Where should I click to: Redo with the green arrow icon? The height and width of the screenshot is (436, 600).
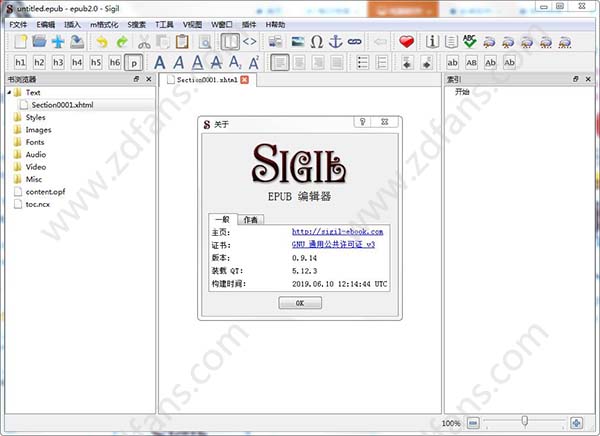(x=122, y=42)
